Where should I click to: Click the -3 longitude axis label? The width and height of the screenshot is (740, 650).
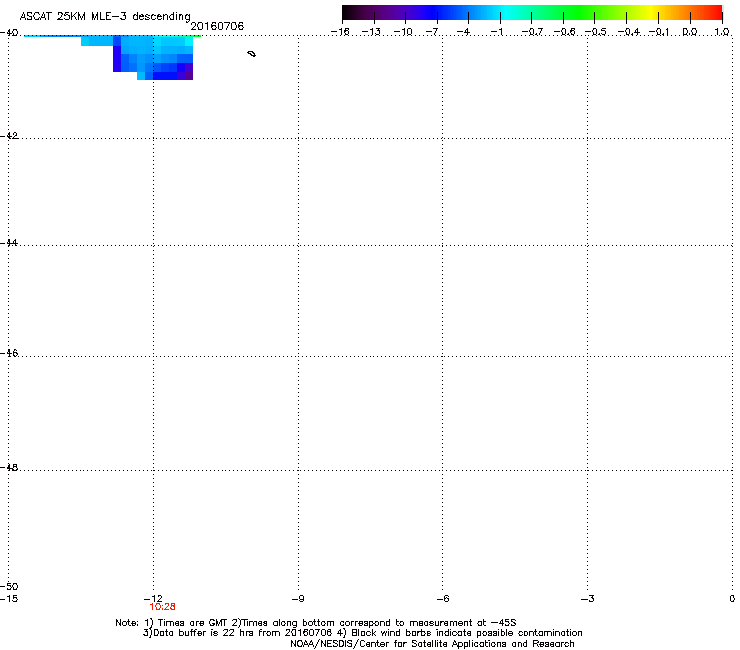[x=587, y=599]
